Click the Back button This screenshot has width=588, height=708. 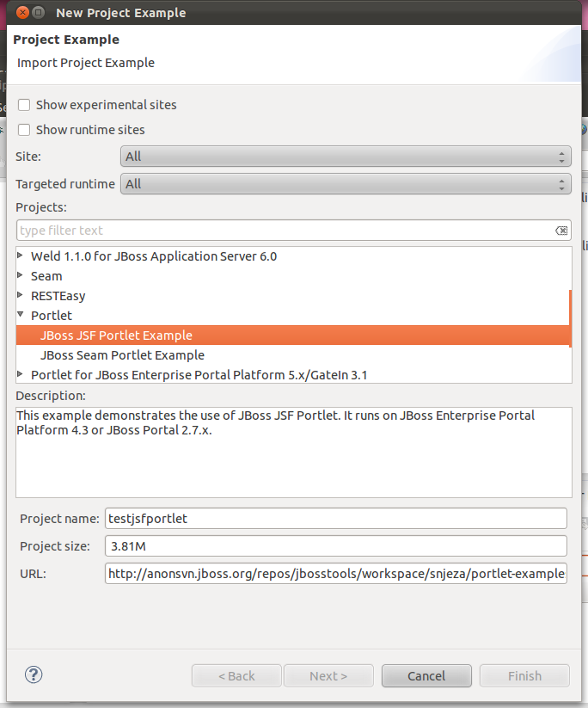[236, 675]
